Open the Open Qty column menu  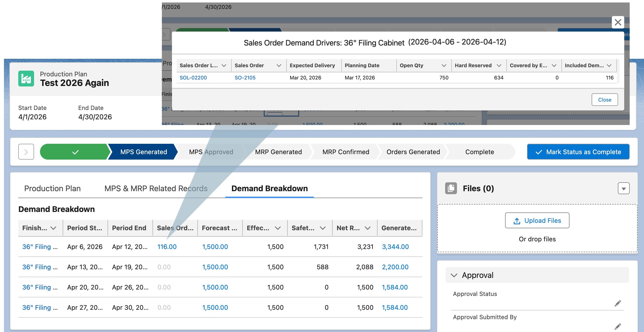[444, 66]
